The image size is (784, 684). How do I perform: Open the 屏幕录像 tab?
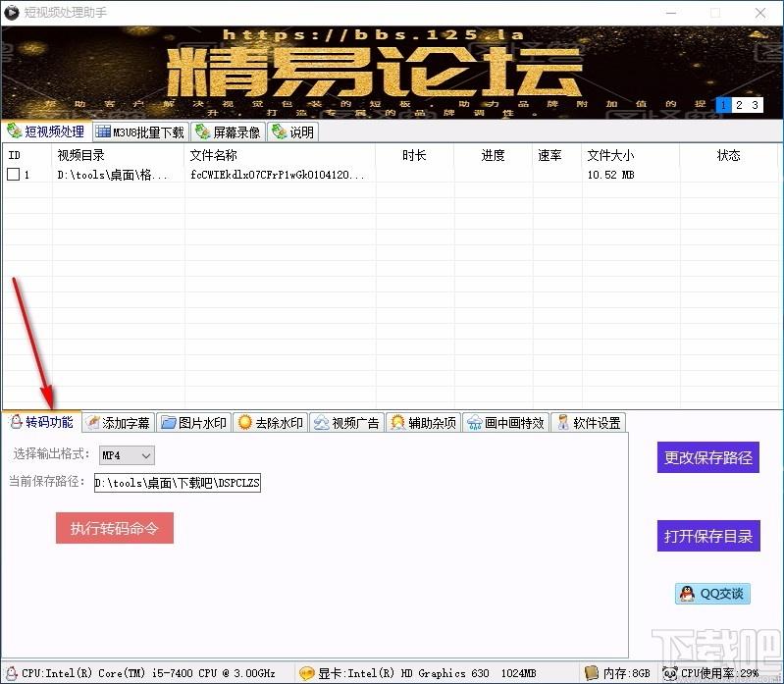point(228,132)
